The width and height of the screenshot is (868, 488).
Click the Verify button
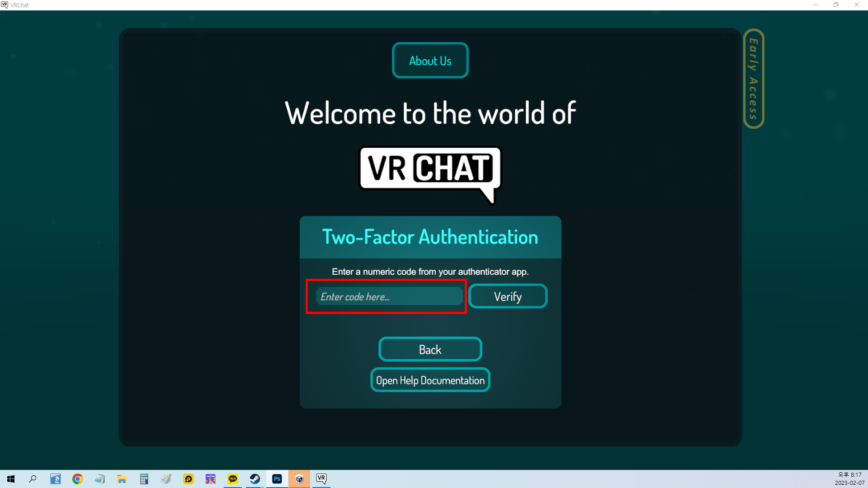508,296
